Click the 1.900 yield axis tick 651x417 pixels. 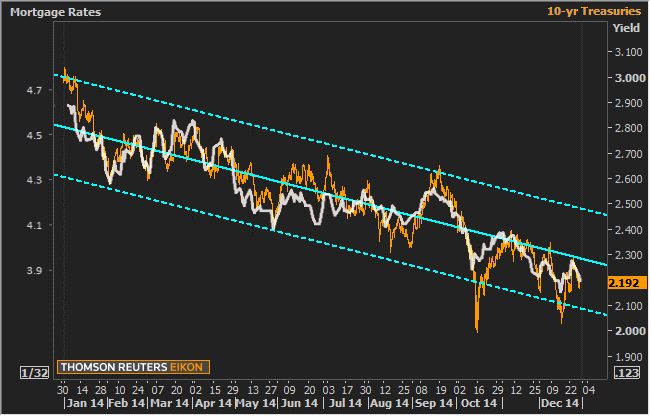(629, 357)
